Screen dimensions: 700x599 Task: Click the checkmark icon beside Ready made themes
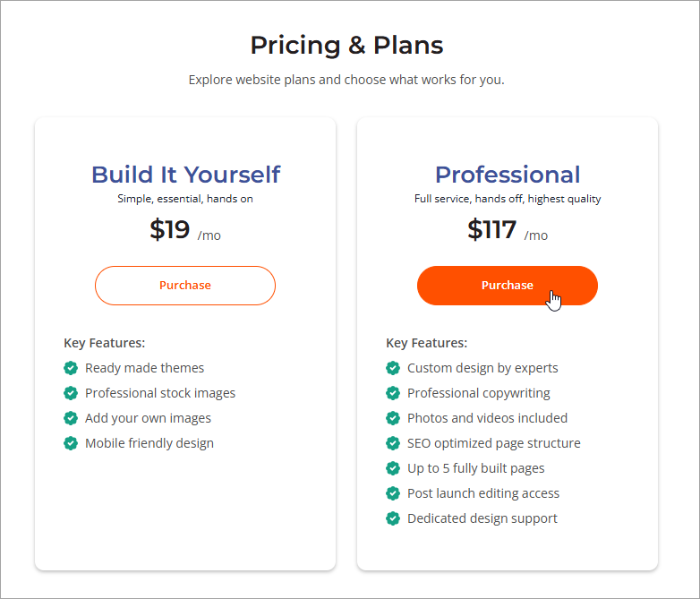click(71, 368)
